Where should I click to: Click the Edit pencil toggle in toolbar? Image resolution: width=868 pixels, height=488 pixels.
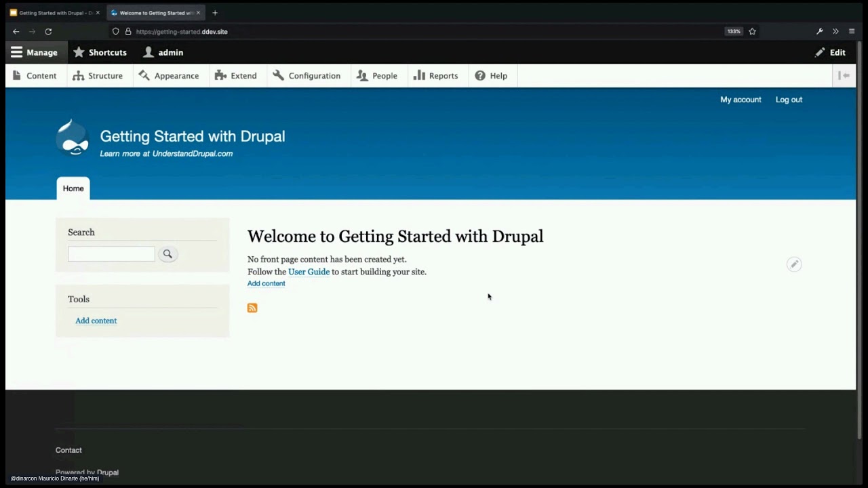pyautogui.click(x=830, y=52)
